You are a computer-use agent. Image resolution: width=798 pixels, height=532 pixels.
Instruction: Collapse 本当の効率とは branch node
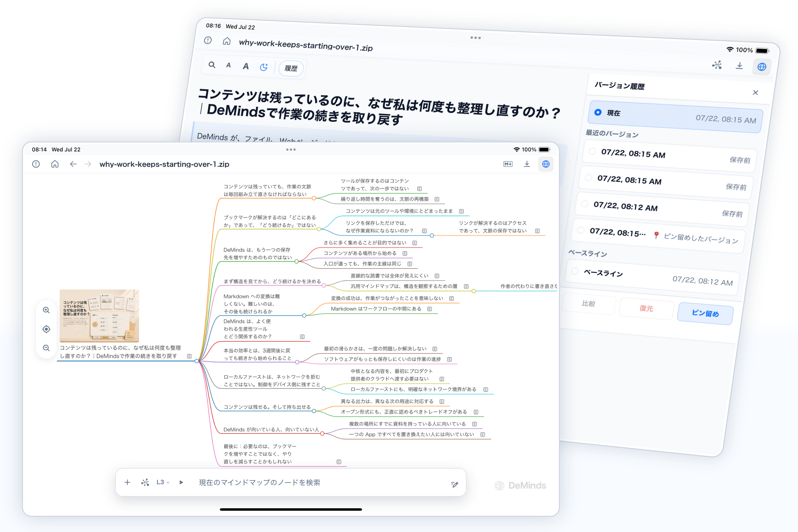tap(297, 362)
